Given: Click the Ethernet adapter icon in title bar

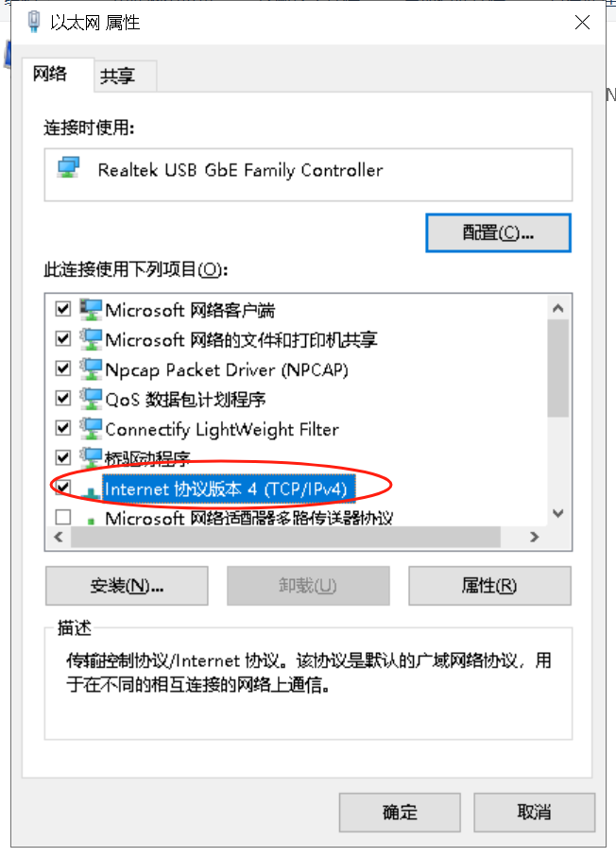Looking at the screenshot, I should [34, 22].
